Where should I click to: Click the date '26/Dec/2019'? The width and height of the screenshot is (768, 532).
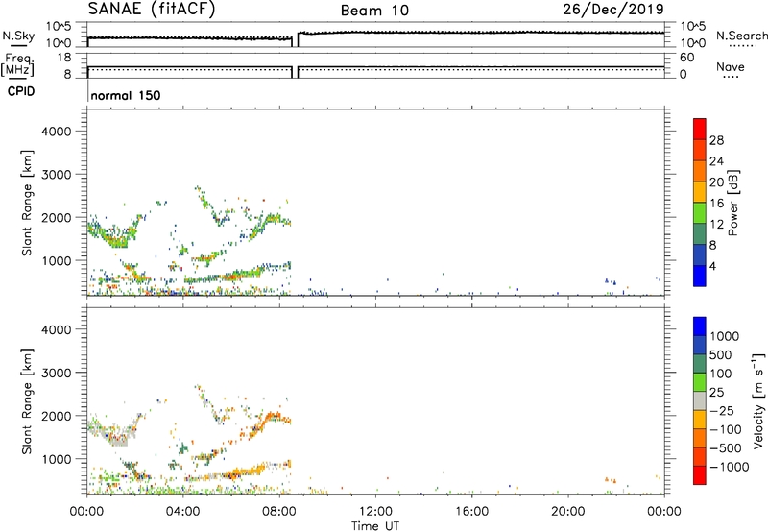(x=613, y=9)
